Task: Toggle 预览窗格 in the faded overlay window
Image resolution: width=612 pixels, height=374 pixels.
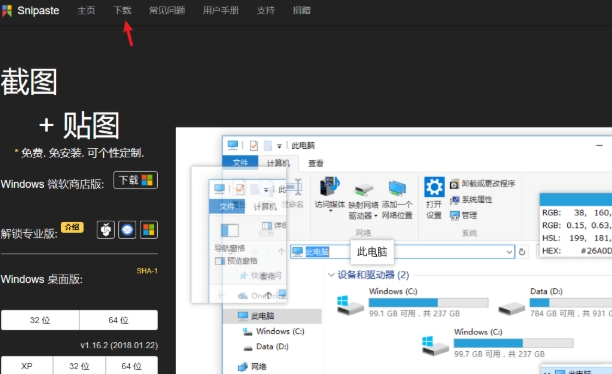Action: (x=236, y=261)
